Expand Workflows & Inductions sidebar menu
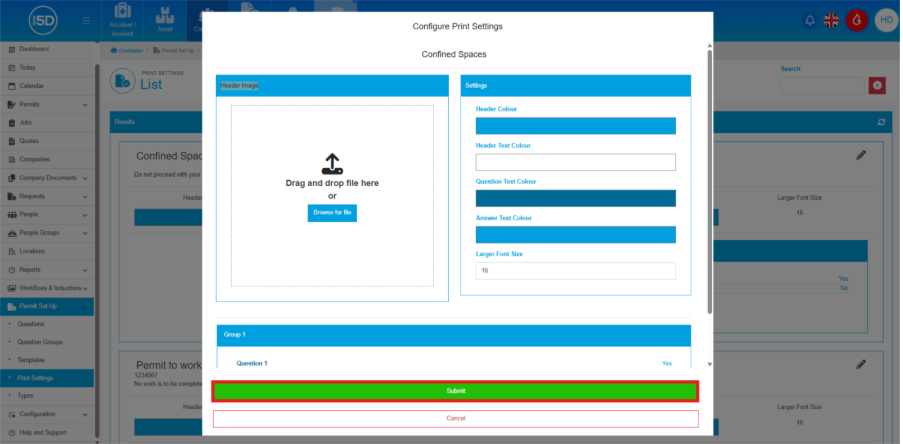This screenshot has width=903, height=444. coord(47,288)
